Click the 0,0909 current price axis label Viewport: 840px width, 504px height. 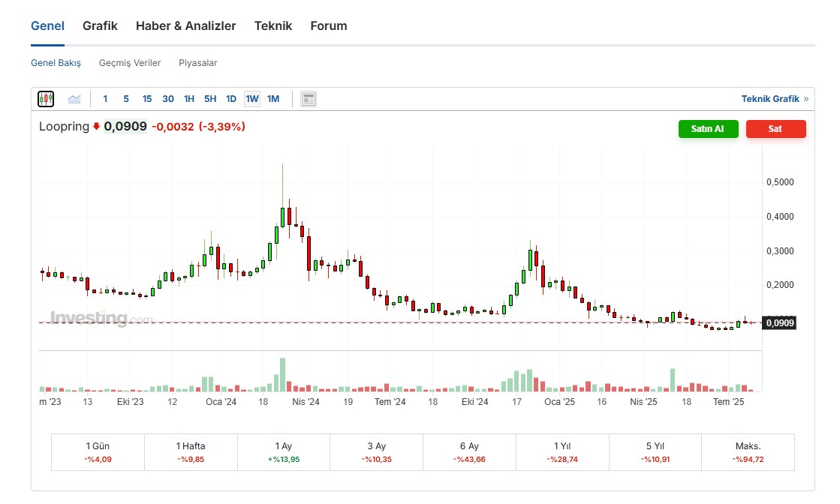pyautogui.click(x=779, y=322)
